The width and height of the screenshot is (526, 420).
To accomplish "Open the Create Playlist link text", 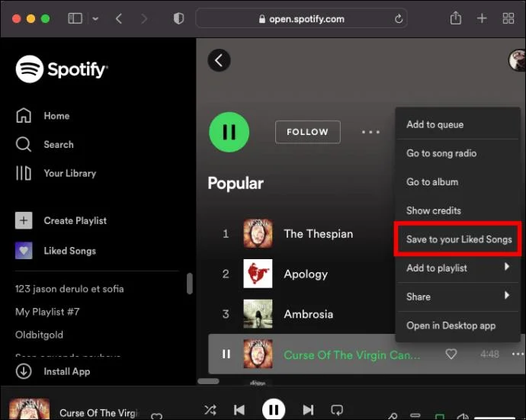I will 75,221.
